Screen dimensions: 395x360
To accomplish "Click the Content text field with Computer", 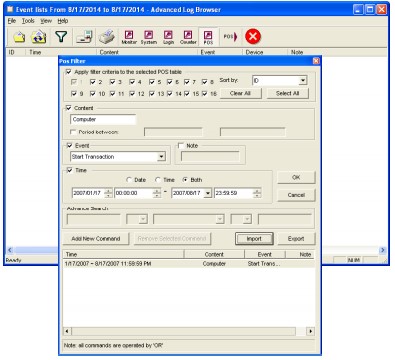I will tap(103, 119).
